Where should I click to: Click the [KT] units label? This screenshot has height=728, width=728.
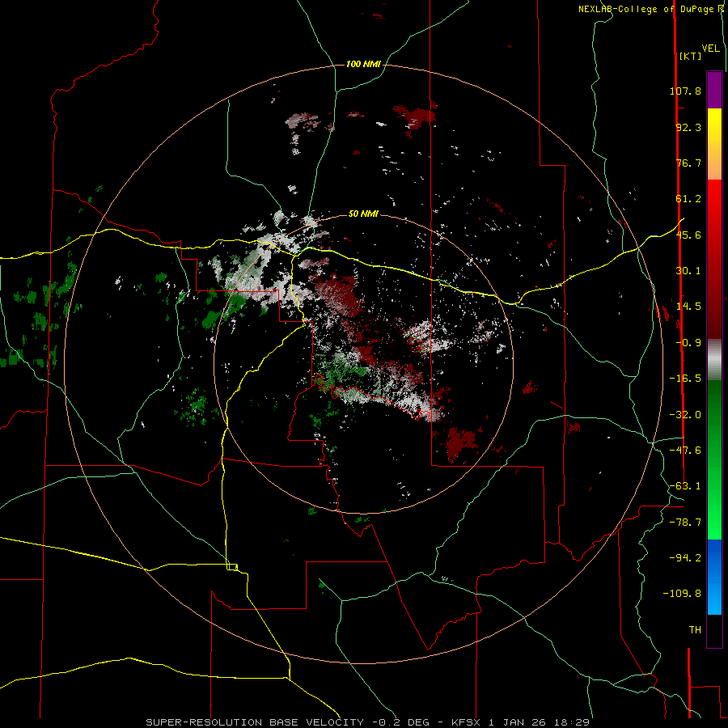[x=691, y=56]
